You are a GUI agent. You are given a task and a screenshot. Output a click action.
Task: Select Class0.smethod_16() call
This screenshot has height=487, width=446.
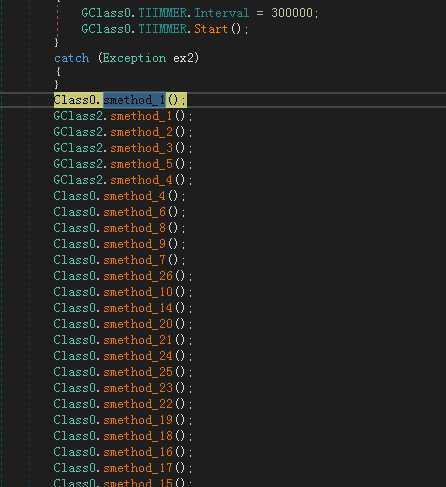coord(123,452)
